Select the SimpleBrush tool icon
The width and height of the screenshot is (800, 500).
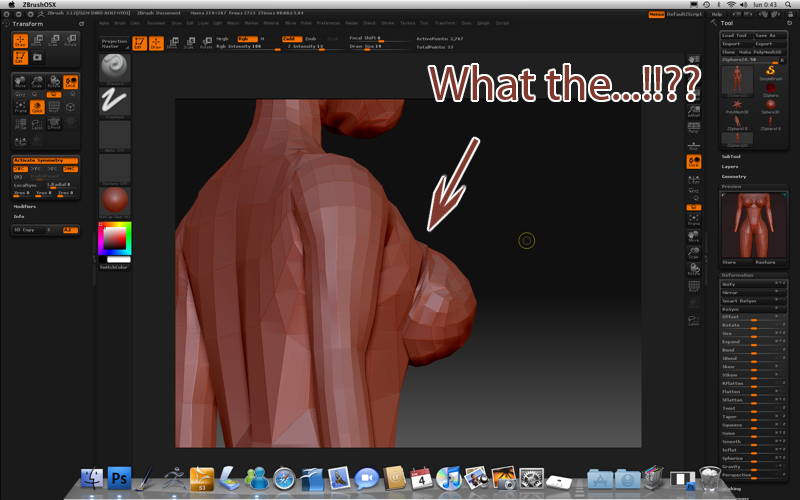pyautogui.click(x=770, y=72)
